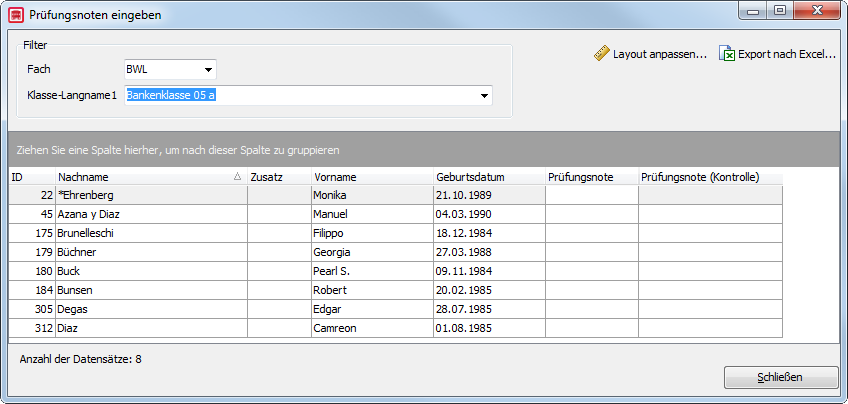Expand the Klasse-Langname1 dropdown arrow

pyautogui.click(x=484, y=96)
